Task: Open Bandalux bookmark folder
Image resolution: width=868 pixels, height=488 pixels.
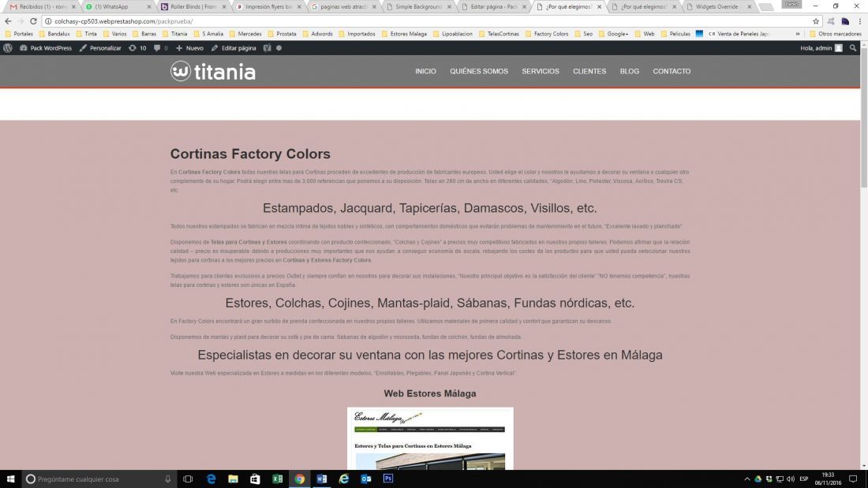Action: coord(54,34)
